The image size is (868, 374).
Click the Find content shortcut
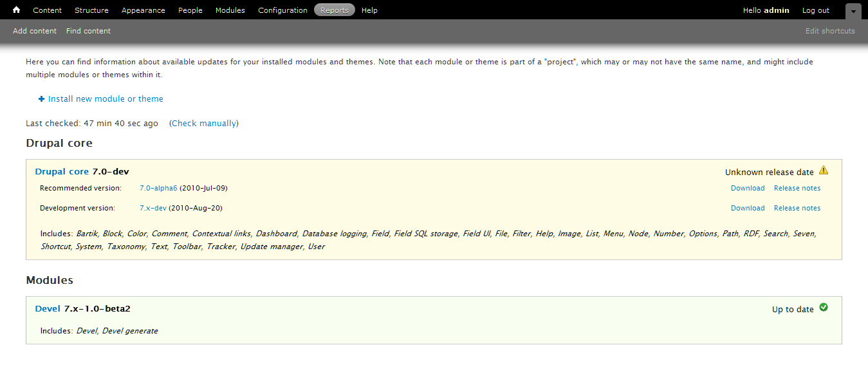coord(88,31)
